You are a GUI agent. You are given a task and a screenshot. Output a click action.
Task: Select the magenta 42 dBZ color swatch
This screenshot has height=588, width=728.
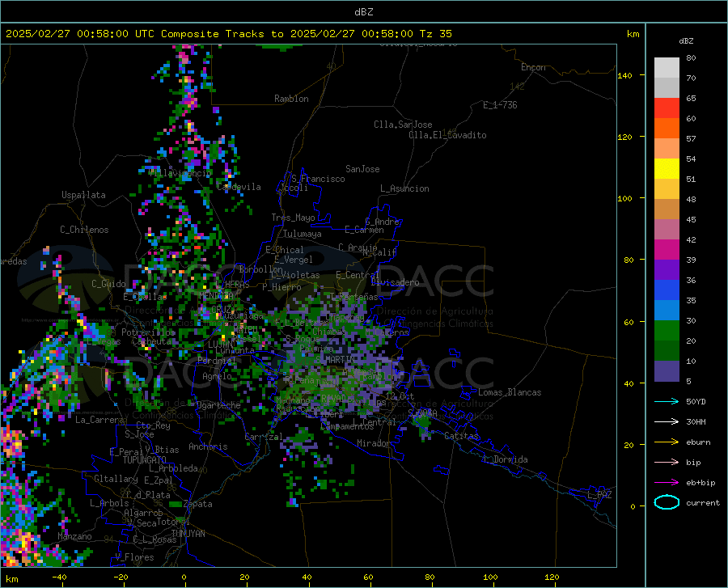pyautogui.click(x=667, y=250)
